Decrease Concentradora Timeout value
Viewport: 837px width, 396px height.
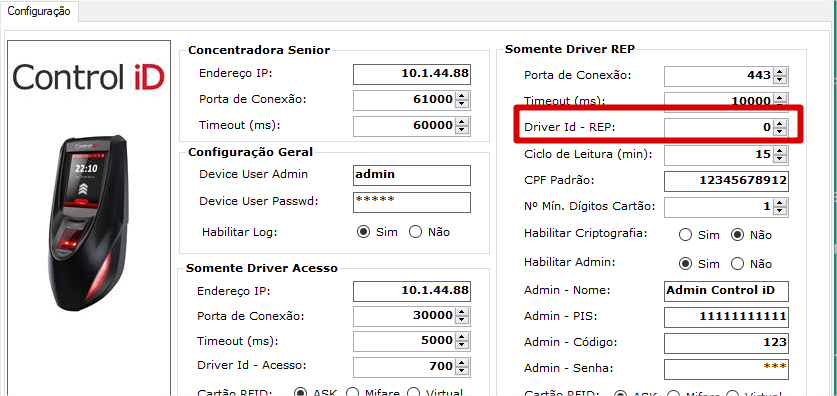tap(462, 130)
